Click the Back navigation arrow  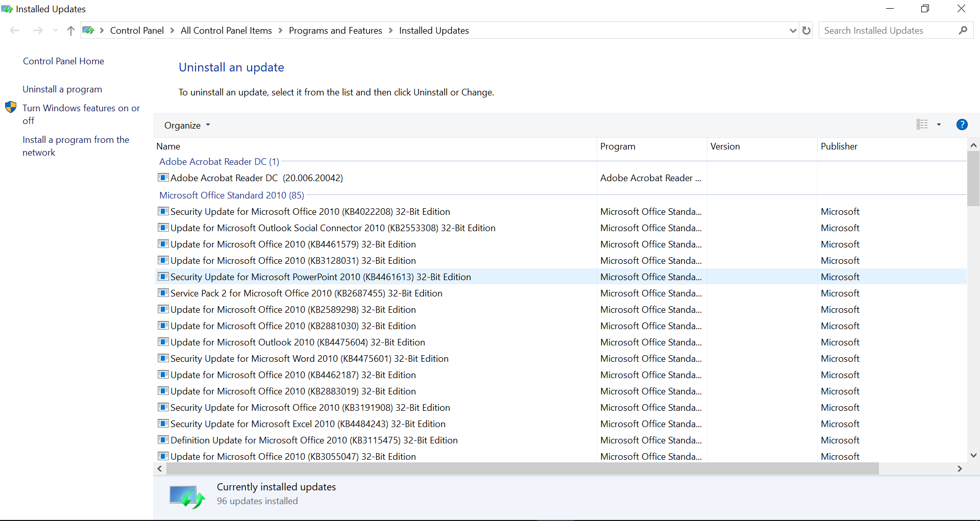(15, 31)
